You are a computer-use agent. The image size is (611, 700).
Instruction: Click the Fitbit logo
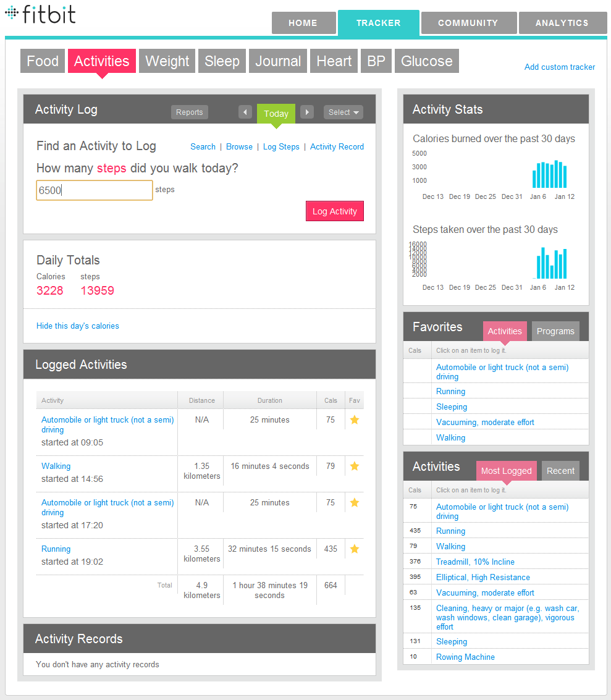click(x=40, y=14)
